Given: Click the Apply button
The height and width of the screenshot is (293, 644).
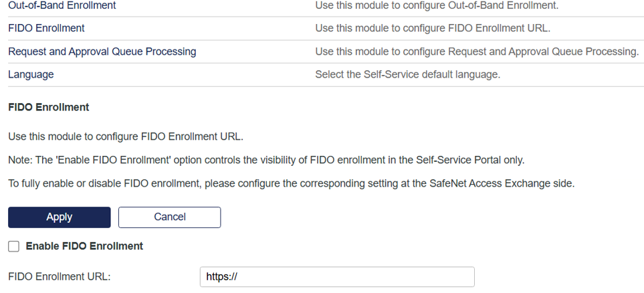Looking at the screenshot, I should 59,217.
